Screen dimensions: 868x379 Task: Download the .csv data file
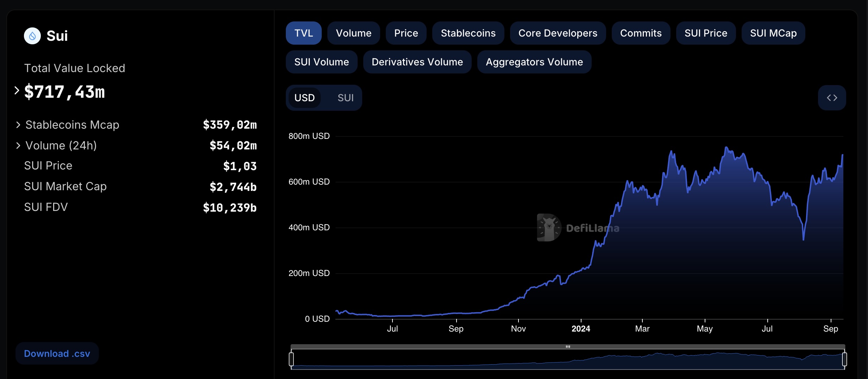pos(57,353)
